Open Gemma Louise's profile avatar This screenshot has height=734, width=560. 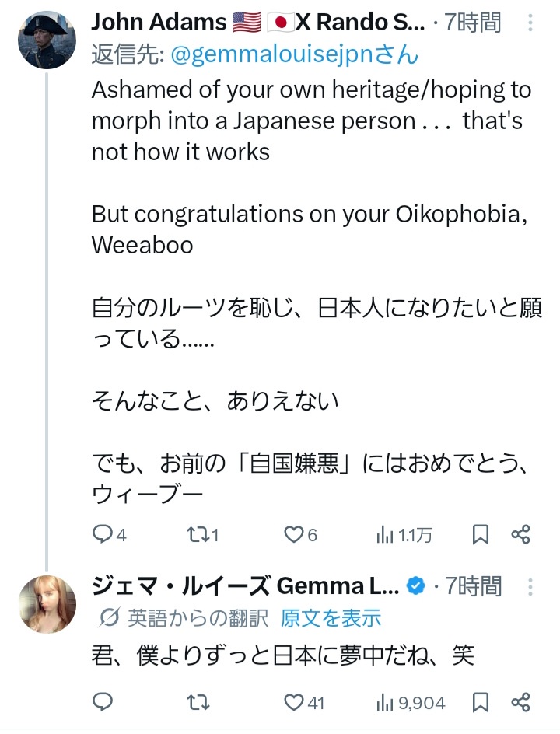pyautogui.click(x=46, y=605)
